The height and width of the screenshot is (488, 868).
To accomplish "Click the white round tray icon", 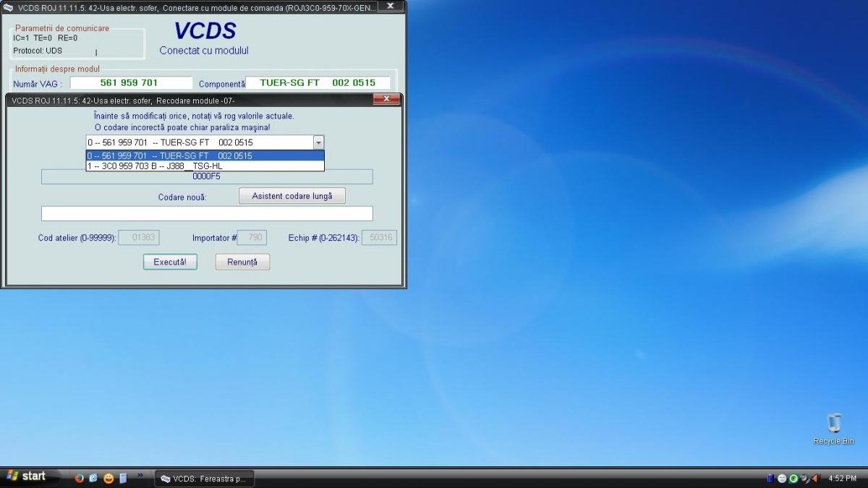I will tap(782, 479).
